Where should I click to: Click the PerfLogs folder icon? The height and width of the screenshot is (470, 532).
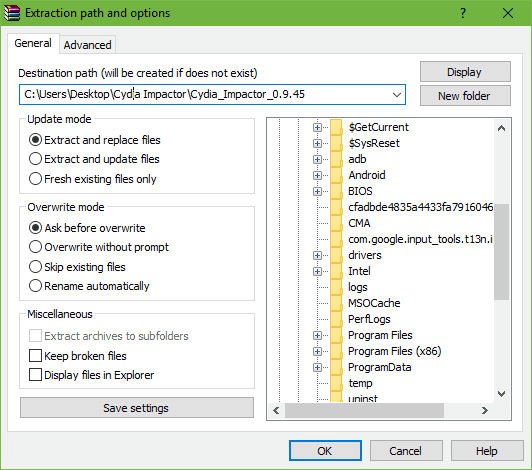(336, 319)
